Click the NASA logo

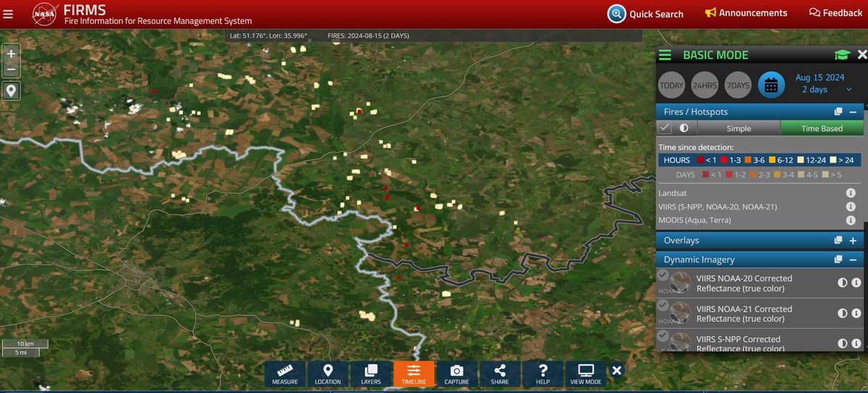[45, 14]
